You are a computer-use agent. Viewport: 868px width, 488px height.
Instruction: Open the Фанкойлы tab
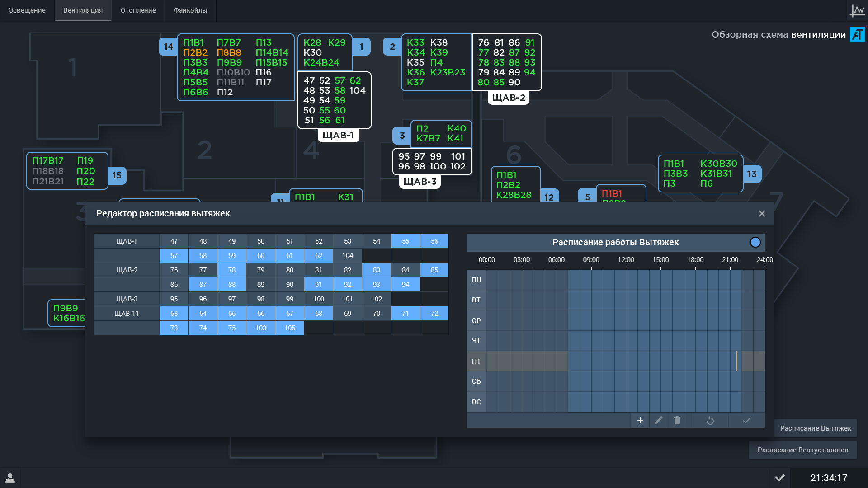tap(190, 10)
